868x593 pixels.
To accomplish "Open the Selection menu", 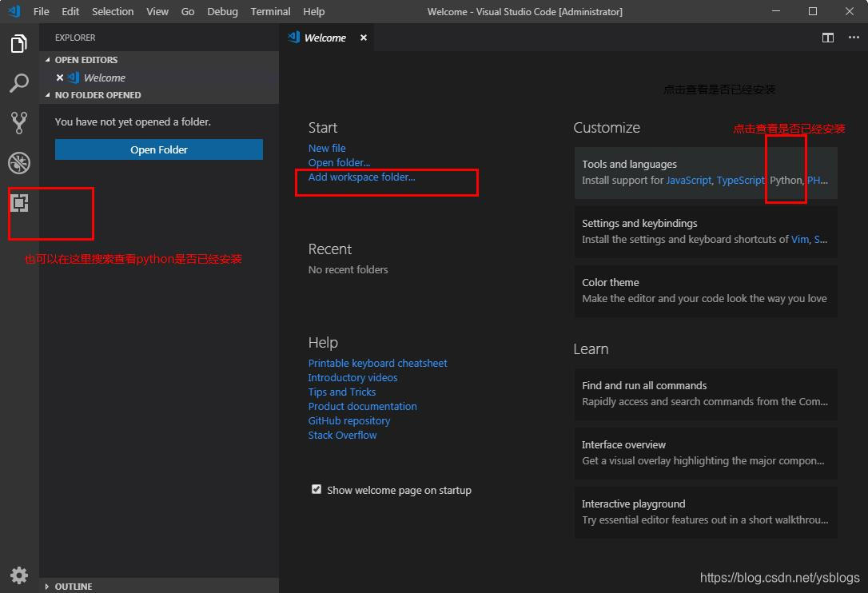I will pyautogui.click(x=113, y=11).
